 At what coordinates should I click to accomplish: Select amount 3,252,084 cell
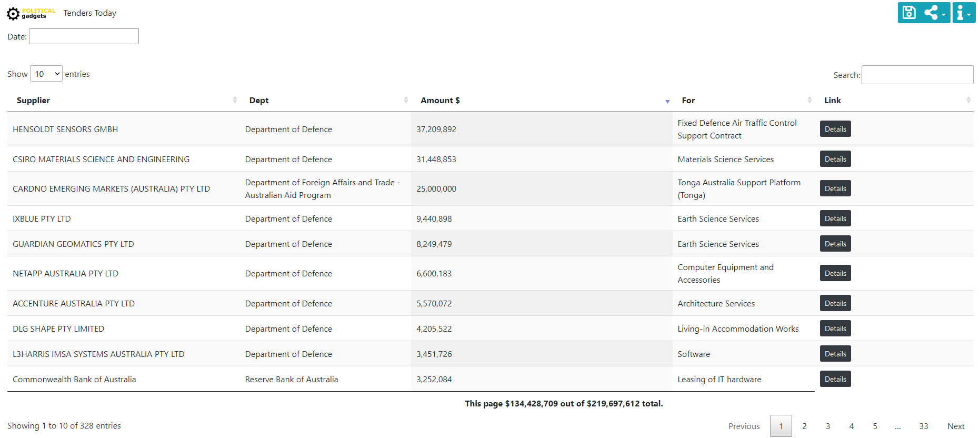pyautogui.click(x=542, y=379)
